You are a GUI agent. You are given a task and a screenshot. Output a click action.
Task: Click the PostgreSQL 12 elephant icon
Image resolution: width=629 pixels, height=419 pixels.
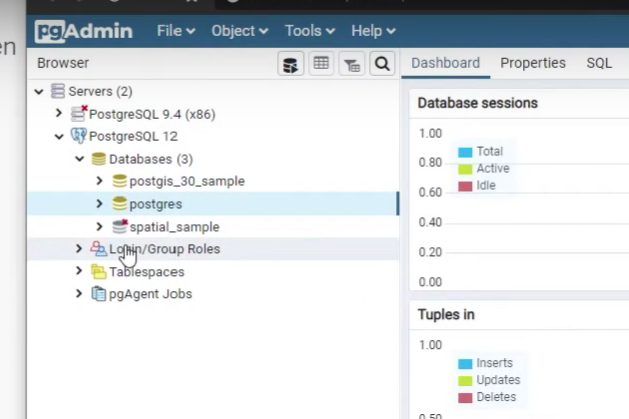click(x=78, y=136)
